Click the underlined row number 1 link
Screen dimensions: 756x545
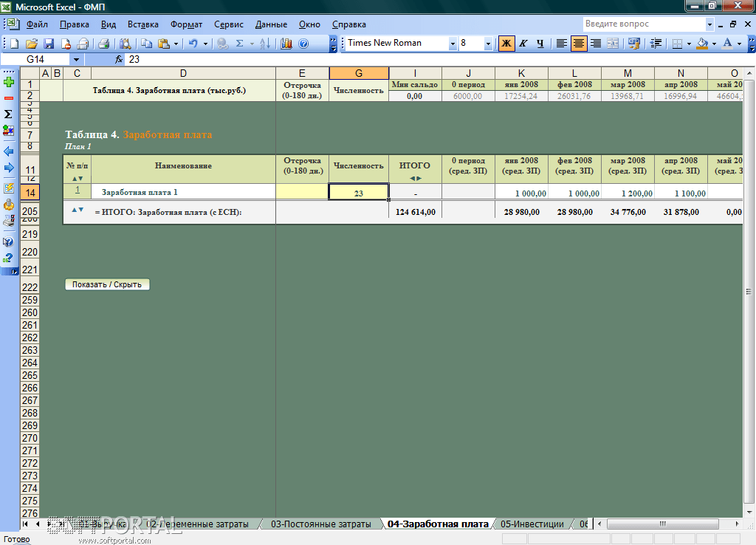click(77, 190)
